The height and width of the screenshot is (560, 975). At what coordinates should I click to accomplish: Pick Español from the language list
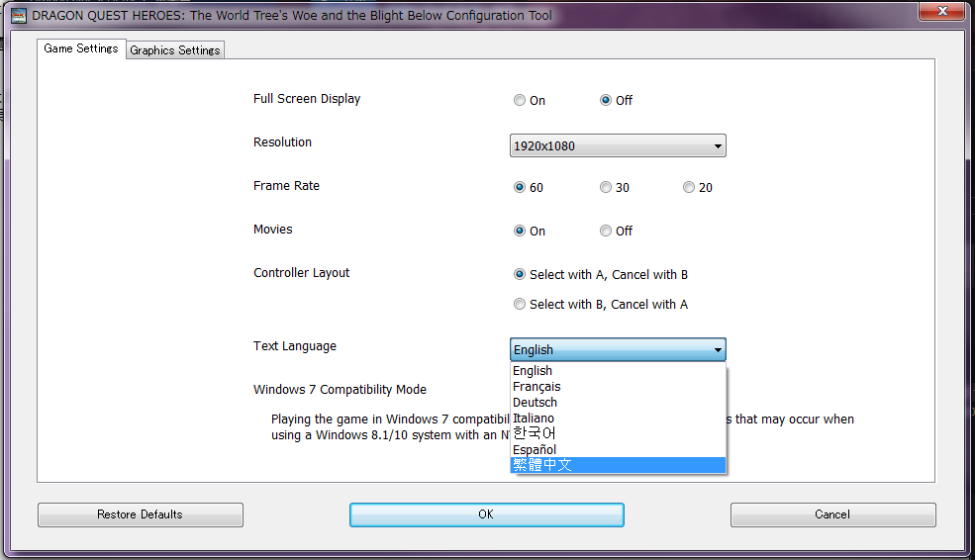coord(618,449)
